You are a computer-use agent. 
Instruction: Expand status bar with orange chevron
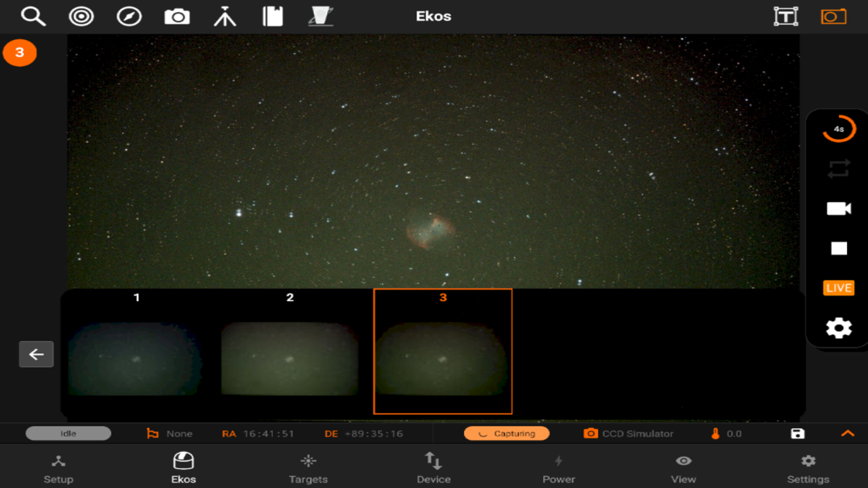tap(848, 434)
